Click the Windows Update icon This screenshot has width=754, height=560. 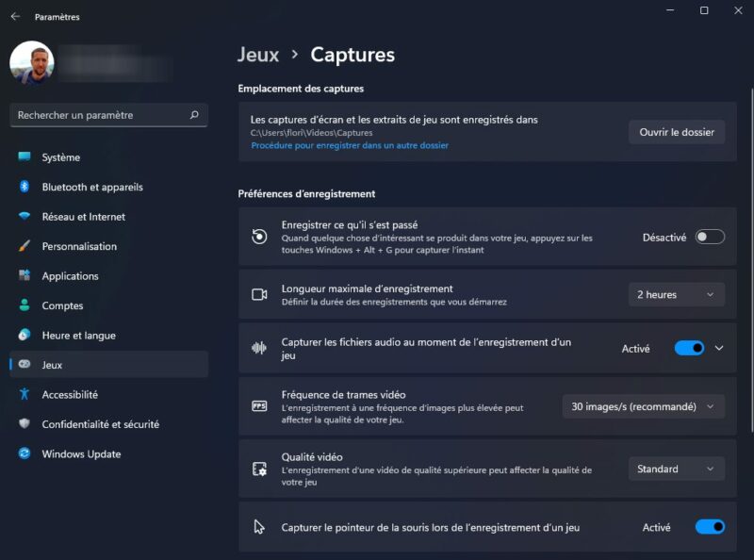[x=25, y=453]
